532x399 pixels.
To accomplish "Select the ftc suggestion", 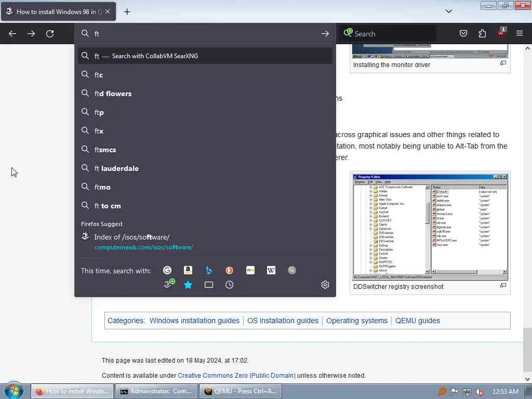I will tap(205, 75).
